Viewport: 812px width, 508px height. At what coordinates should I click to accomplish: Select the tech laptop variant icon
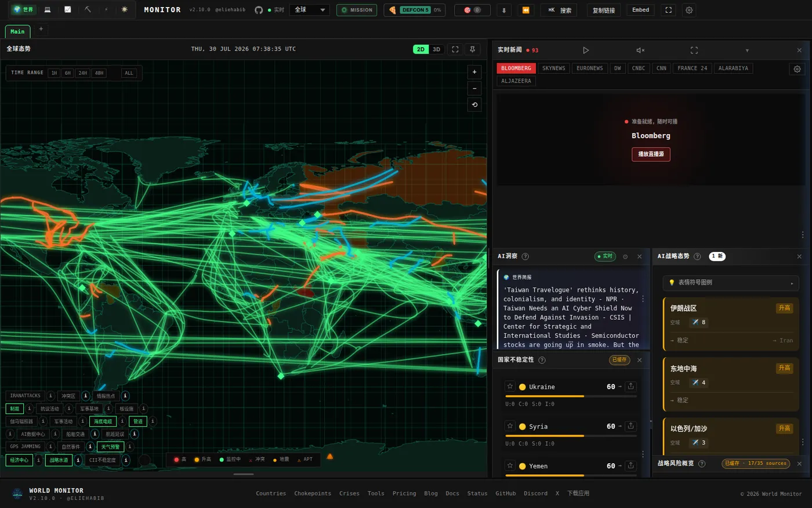coord(48,10)
